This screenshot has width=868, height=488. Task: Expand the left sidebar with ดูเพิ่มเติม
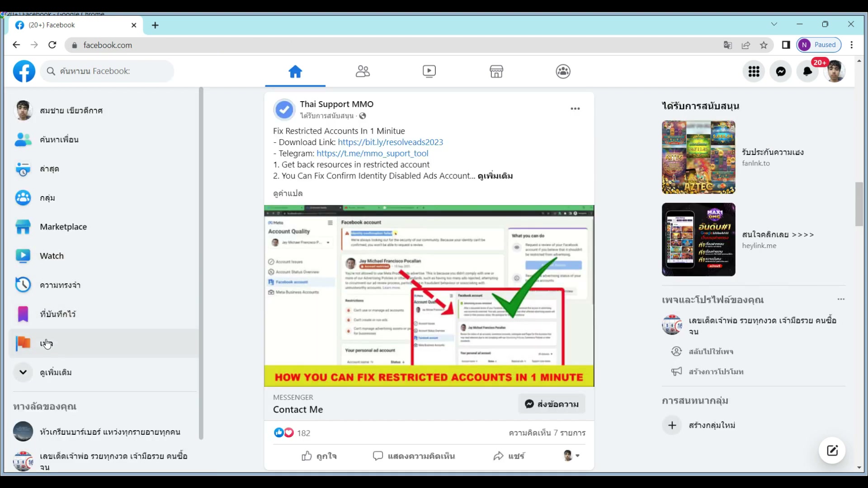[x=56, y=372]
